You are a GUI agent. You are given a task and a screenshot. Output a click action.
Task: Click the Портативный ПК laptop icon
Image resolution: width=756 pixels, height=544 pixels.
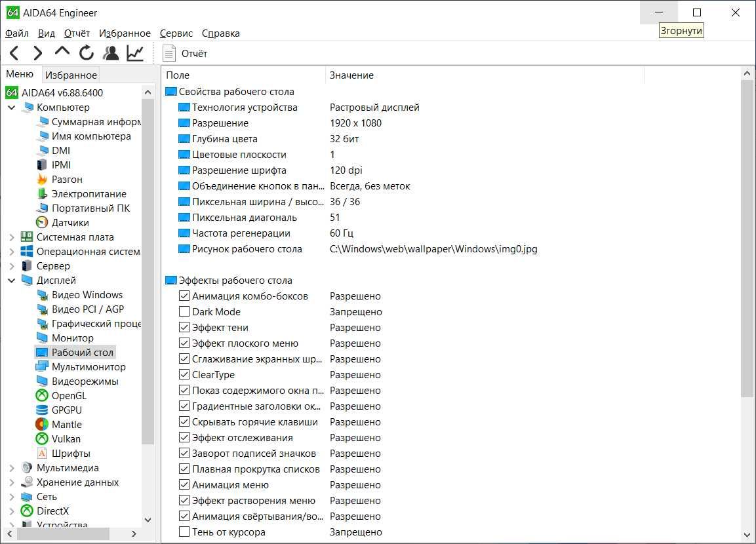[43, 208]
